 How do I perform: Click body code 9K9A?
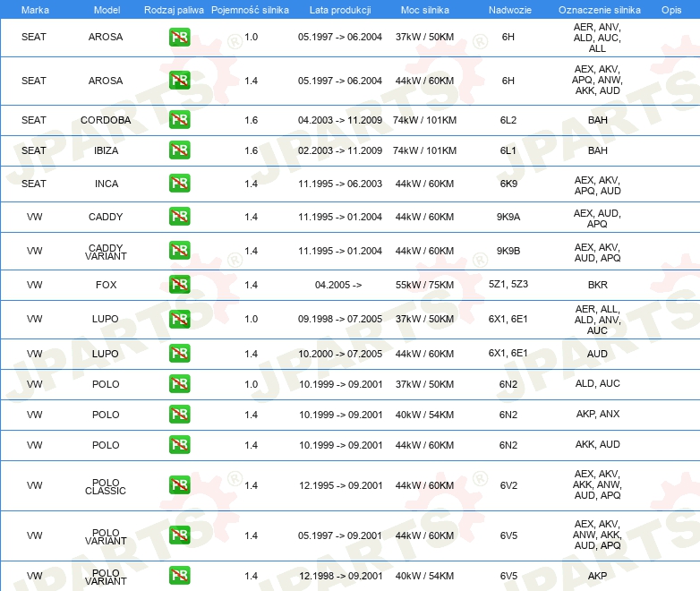pos(508,217)
